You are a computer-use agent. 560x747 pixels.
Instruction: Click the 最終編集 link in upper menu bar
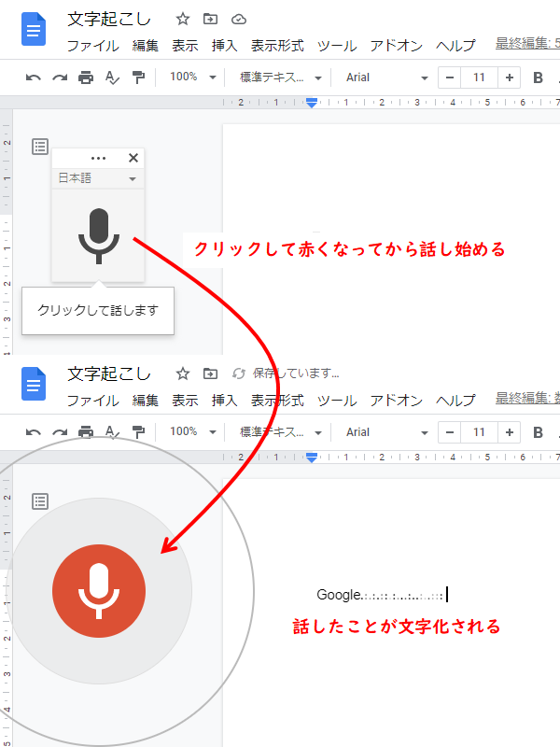click(x=527, y=44)
